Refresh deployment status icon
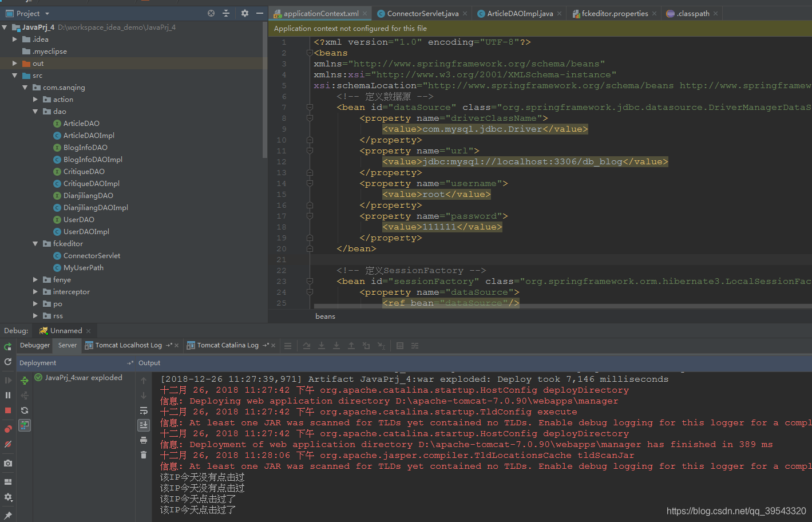The image size is (812, 522). 25,410
